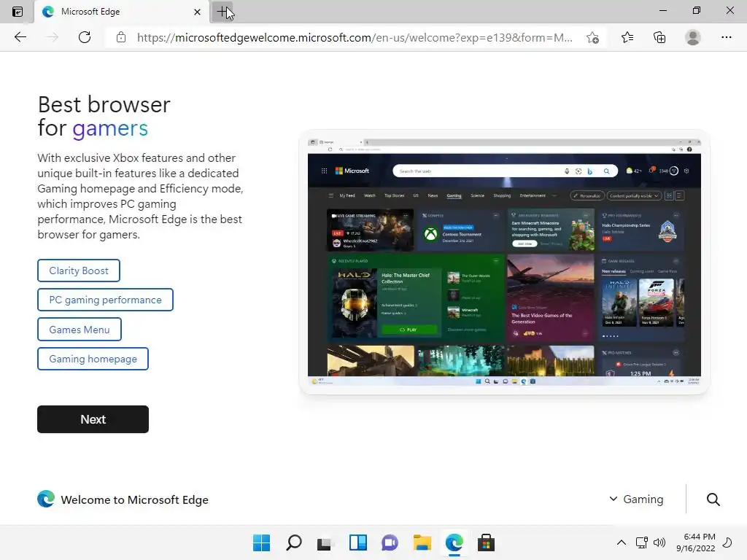The width and height of the screenshot is (747, 560).
Task: Open notifications moon icon
Action: [x=727, y=542]
